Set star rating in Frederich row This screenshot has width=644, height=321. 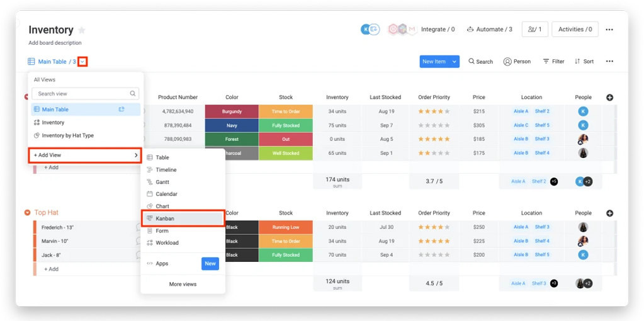(434, 227)
